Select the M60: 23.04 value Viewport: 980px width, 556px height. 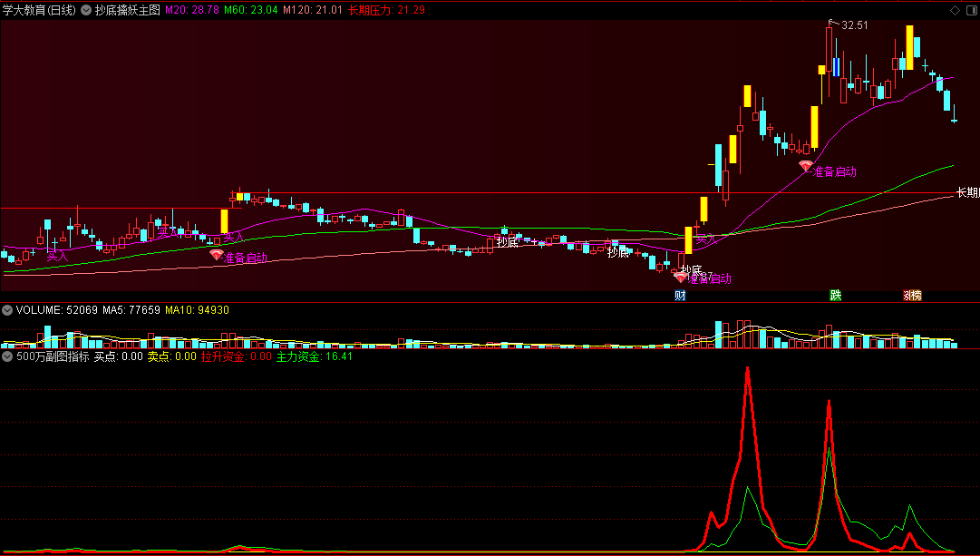click(250, 10)
